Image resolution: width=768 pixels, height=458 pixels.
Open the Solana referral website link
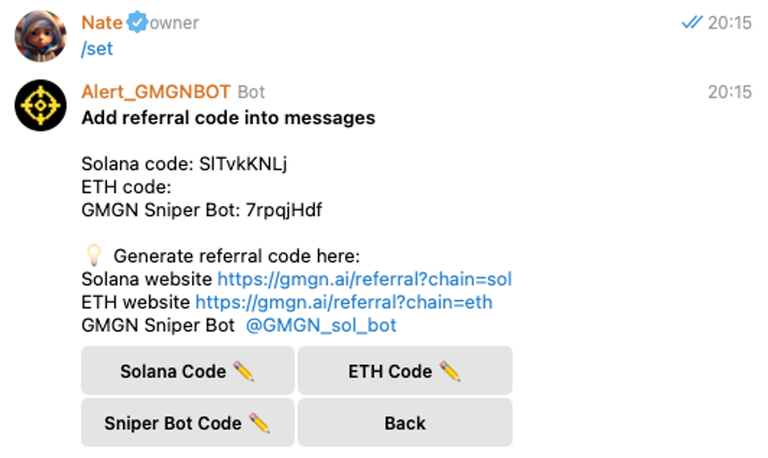pyautogui.click(x=364, y=279)
